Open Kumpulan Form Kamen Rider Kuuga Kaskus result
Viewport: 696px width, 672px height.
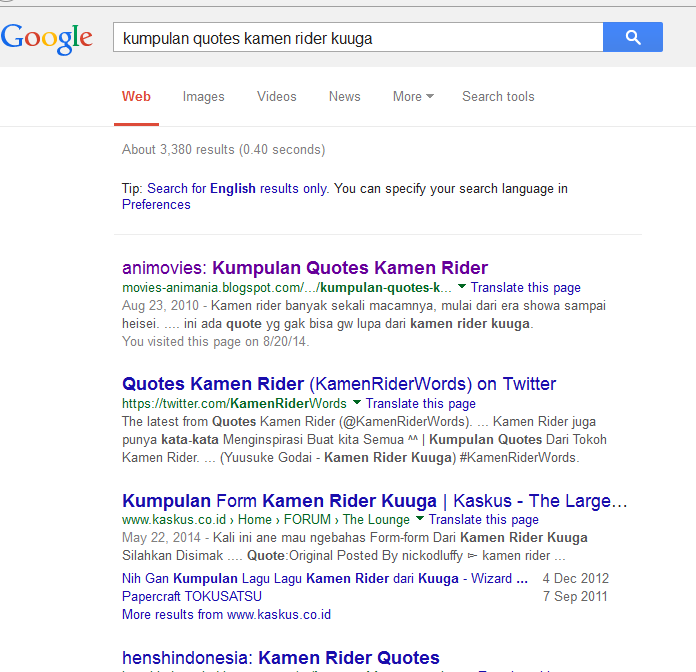click(374, 501)
